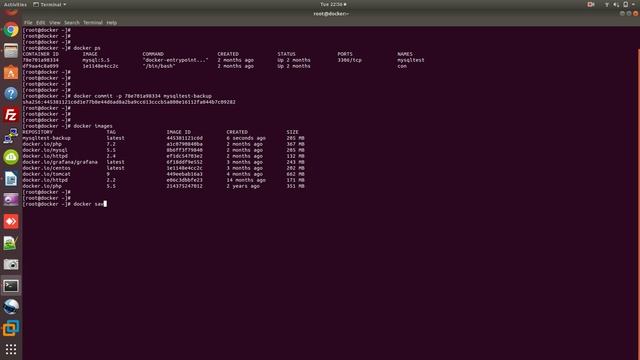Open the Search menu
640x360 pixels.
[x=72, y=22]
